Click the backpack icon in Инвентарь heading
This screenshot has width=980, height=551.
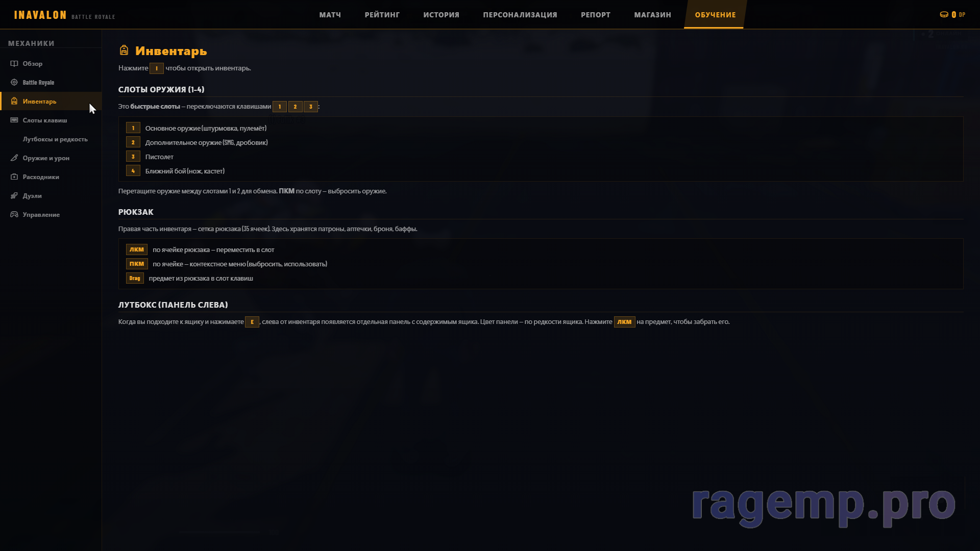tap(124, 51)
